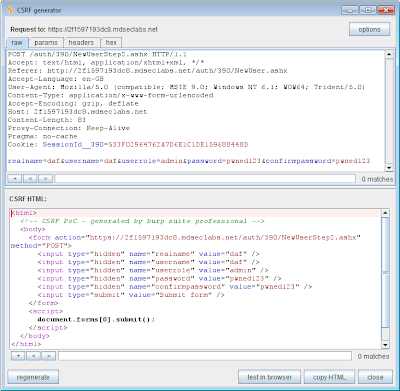Click the regenerate button
Screen dimensions: 400x391
point(33,377)
